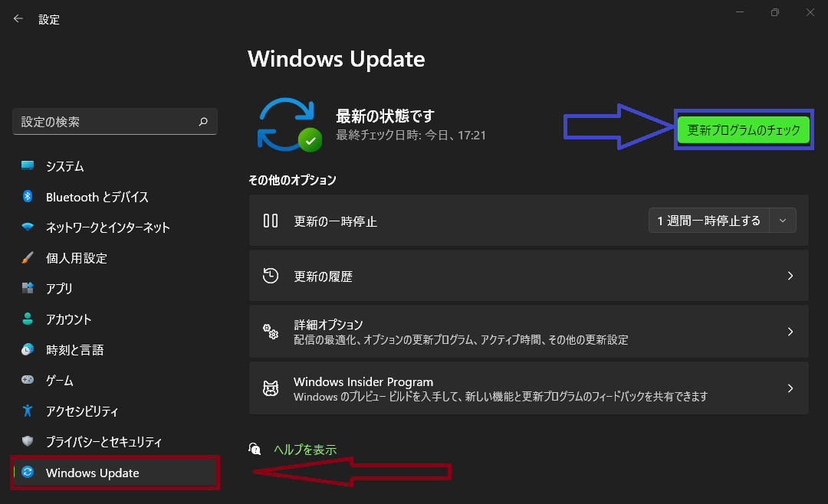The image size is (828, 504).
Task: Click the history clock icon
Action: tap(271, 276)
